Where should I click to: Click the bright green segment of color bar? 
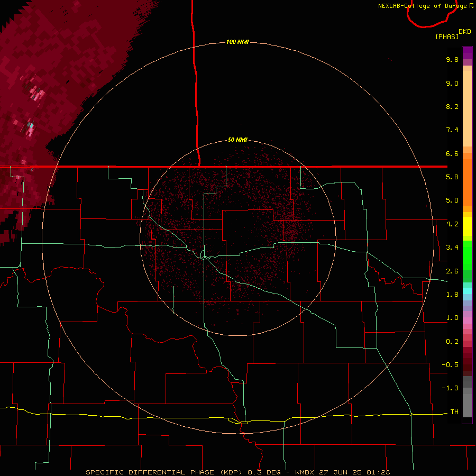coord(467,255)
